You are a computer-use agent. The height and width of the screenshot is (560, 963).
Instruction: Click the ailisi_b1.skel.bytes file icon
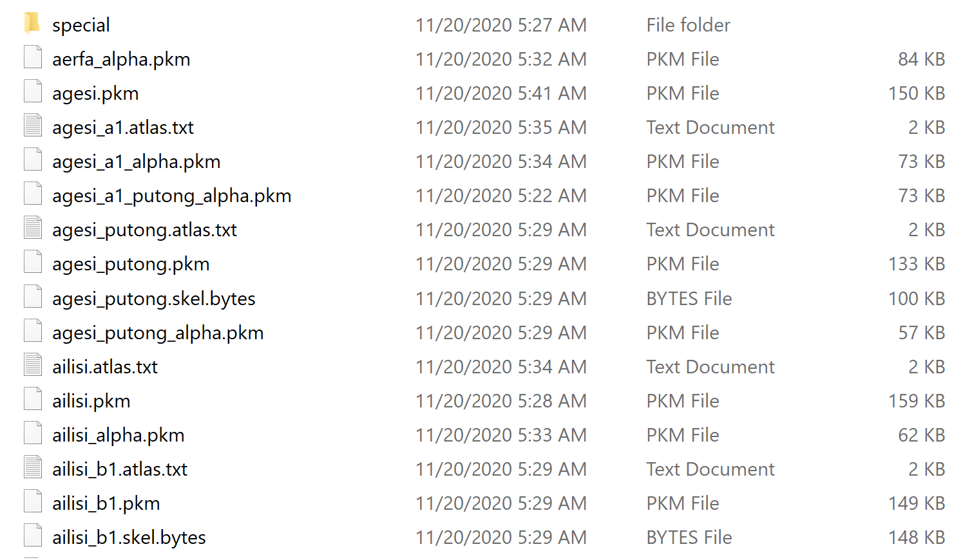[33, 536]
